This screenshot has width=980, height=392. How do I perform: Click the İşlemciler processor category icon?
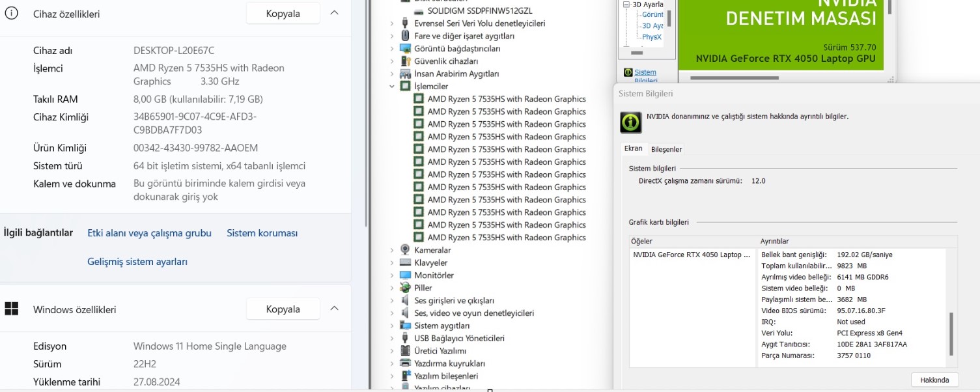coord(405,86)
